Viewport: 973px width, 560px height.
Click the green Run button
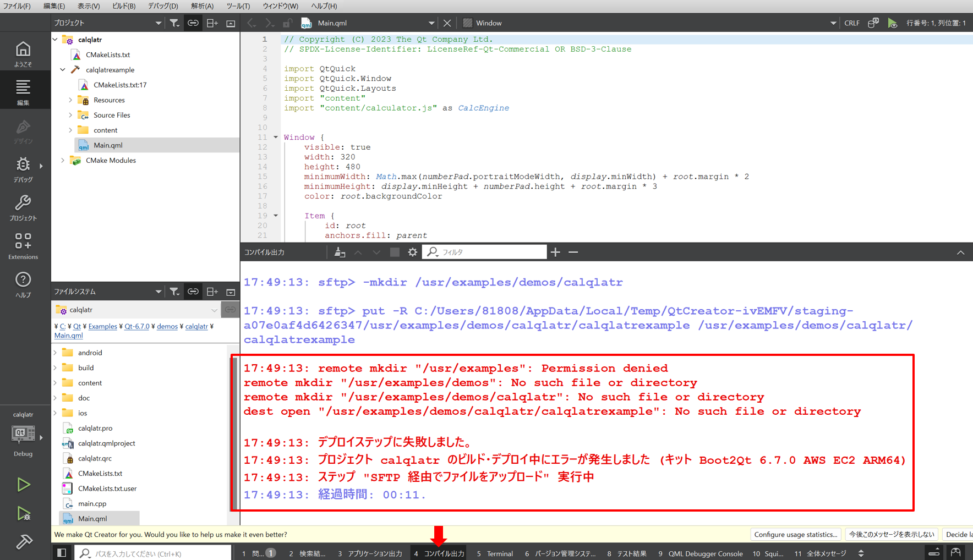tap(23, 485)
